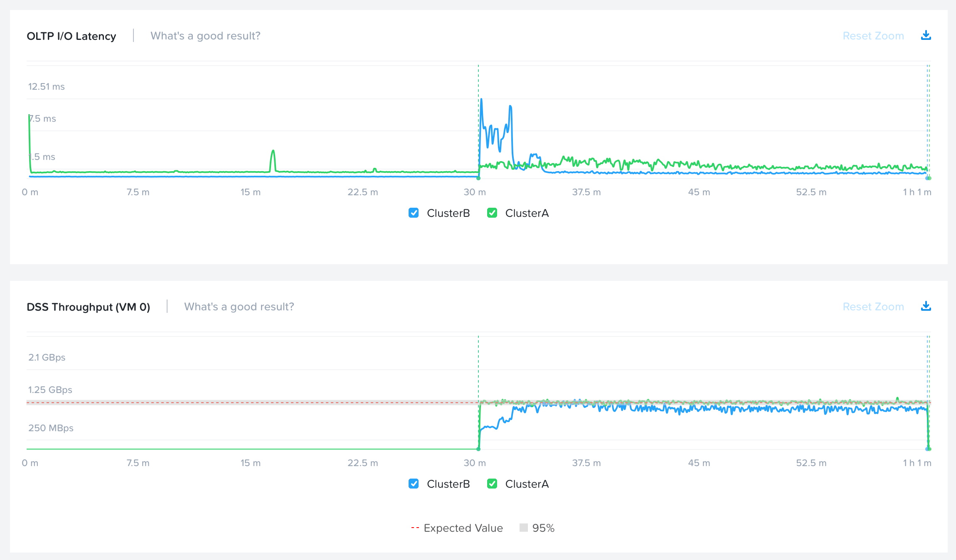The height and width of the screenshot is (560, 956).
Task: Download the OLTP I/O Latency chart
Action: point(926,36)
